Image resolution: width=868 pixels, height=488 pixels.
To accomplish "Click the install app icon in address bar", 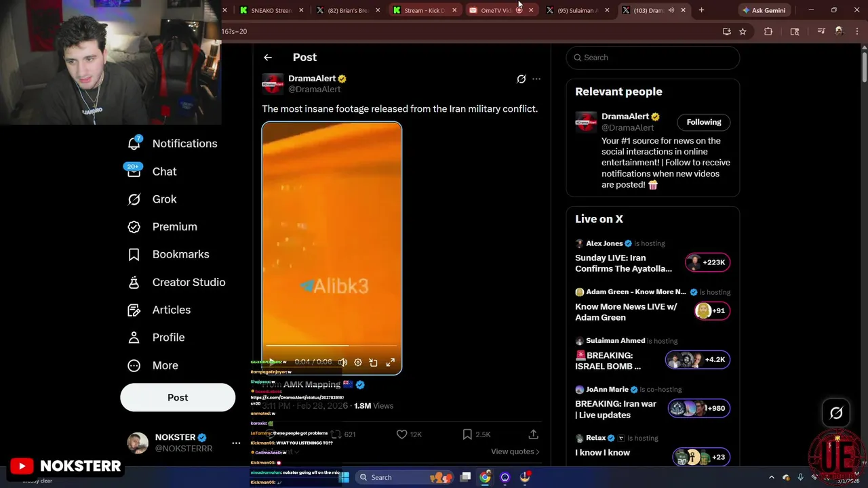I will (727, 31).
